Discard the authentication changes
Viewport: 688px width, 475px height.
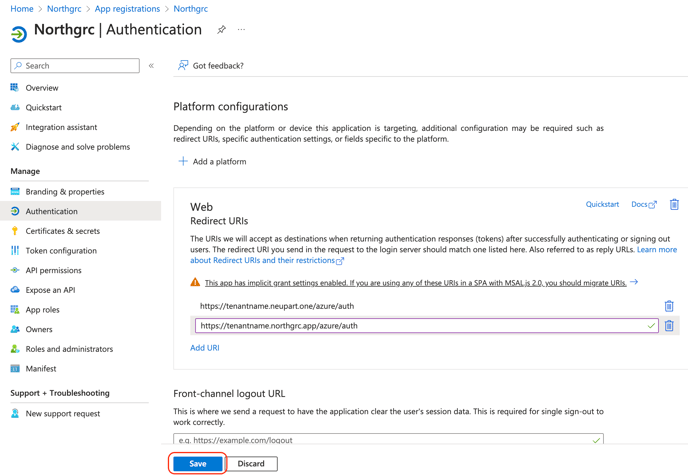coord(251,464)
